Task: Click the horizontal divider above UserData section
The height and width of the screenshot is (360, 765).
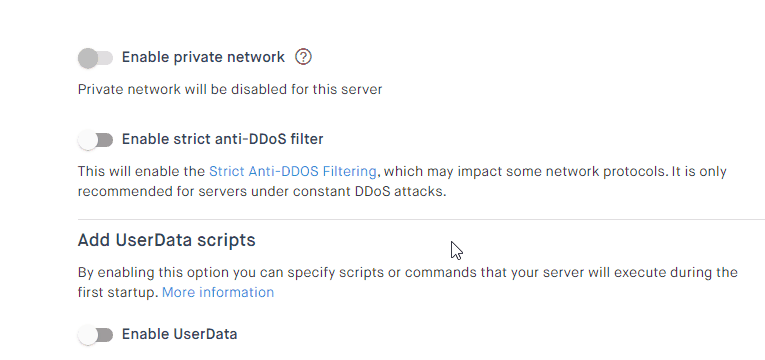Action: click(422, 220)
